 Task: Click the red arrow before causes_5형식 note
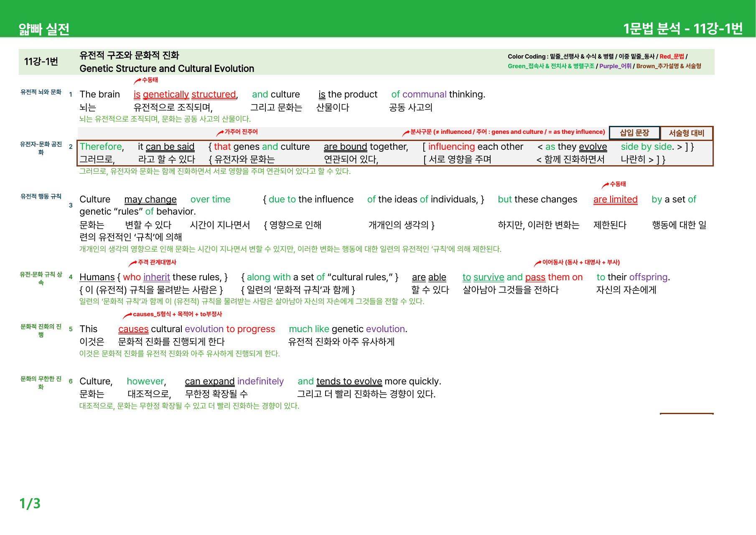(x=127, y=315)
